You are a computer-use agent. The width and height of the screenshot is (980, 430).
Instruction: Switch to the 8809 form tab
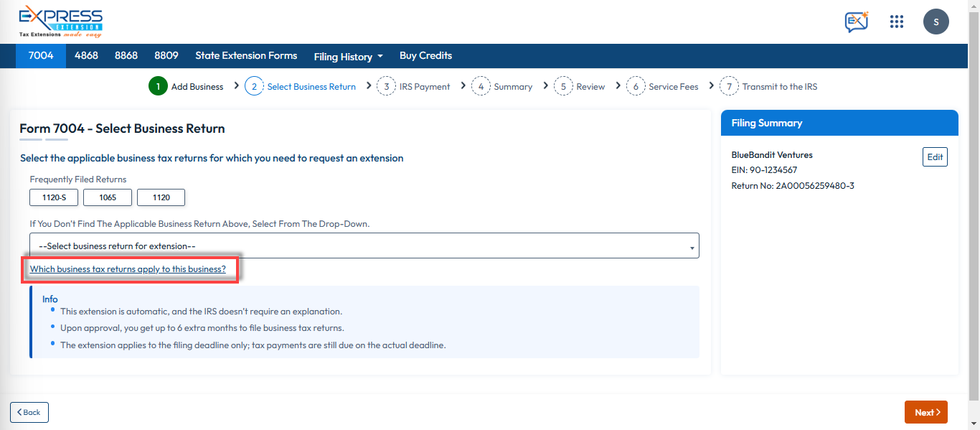pyautogui.click(x=166, y=55)
